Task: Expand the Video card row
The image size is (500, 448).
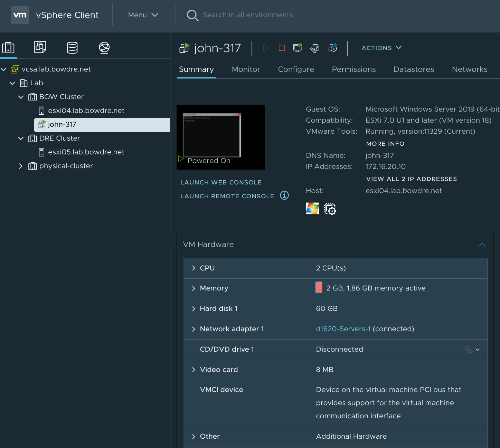Action: 194,370
